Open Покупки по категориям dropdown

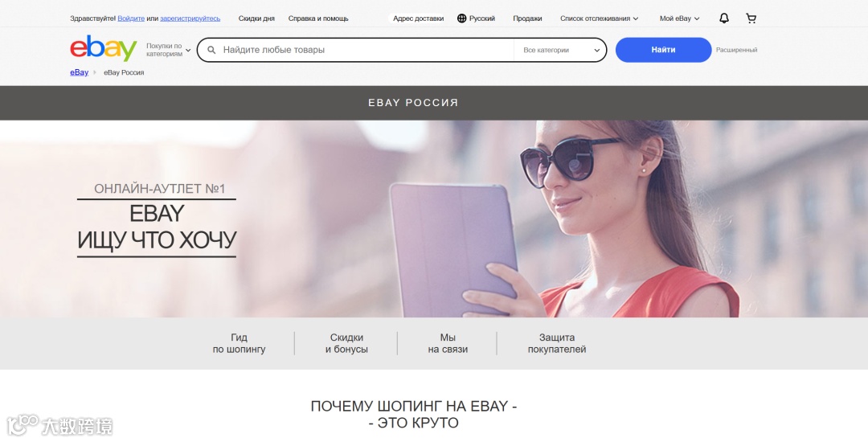(x=168, y=50)
